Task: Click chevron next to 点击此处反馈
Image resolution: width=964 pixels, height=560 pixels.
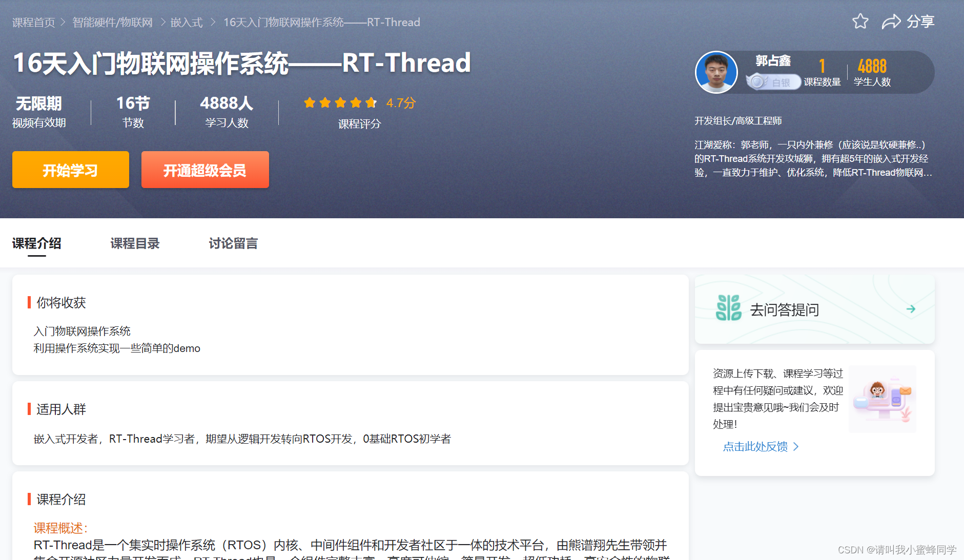Action: [796, 447]
